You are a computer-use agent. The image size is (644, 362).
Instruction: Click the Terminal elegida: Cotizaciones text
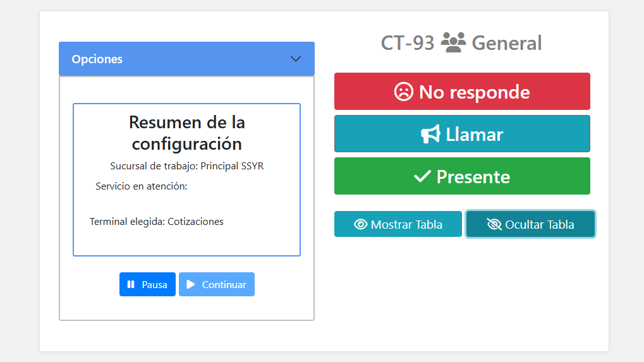pos(157,222)
